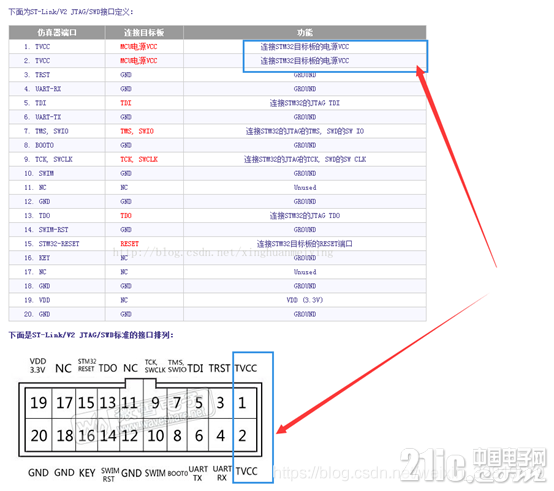Click the 'JTAG/SWD标准的接口排列' heading
Screen dimensions: 554x491
tap(126, 335)
